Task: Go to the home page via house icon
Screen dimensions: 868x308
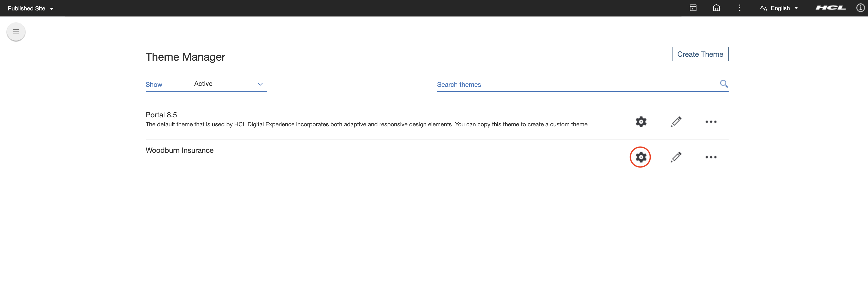Action: pyautogui.click(x=716, y=8)
